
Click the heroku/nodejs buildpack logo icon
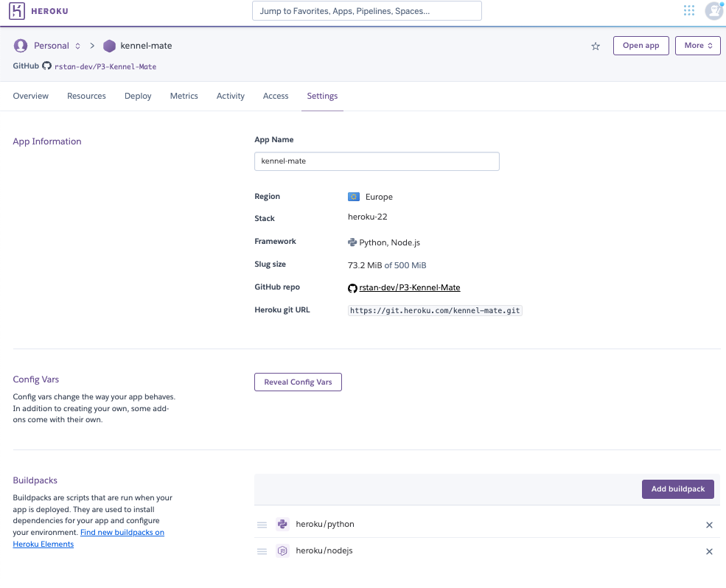[282, 550]
